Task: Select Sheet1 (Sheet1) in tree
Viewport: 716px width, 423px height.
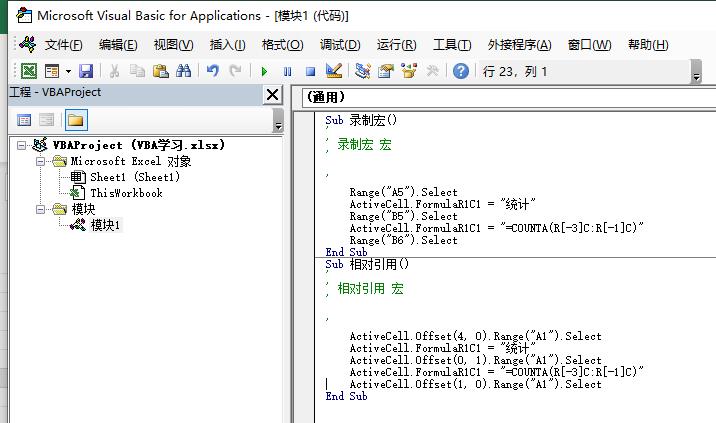Action: [135, 177]
